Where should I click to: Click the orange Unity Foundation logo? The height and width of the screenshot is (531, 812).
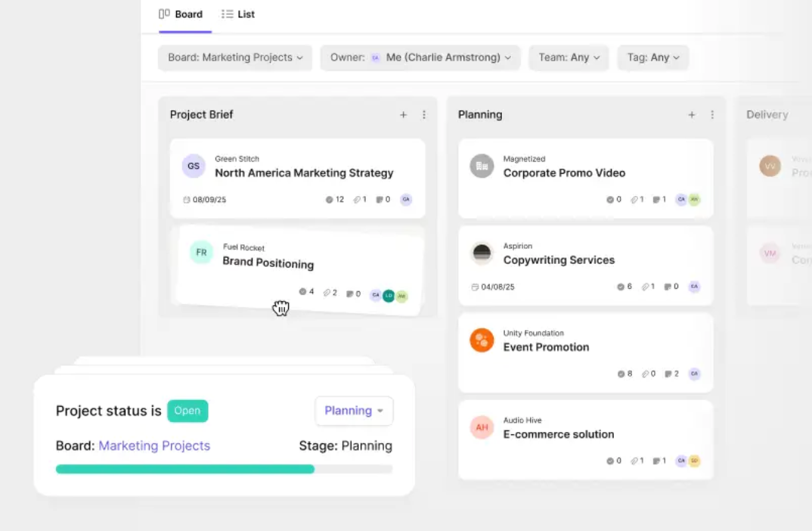point(482,340)
